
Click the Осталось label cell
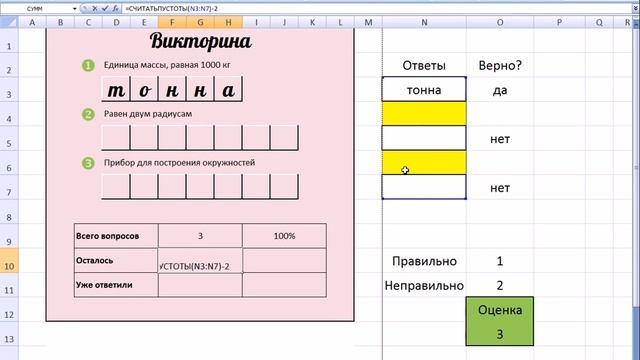[x=116, y=260]
